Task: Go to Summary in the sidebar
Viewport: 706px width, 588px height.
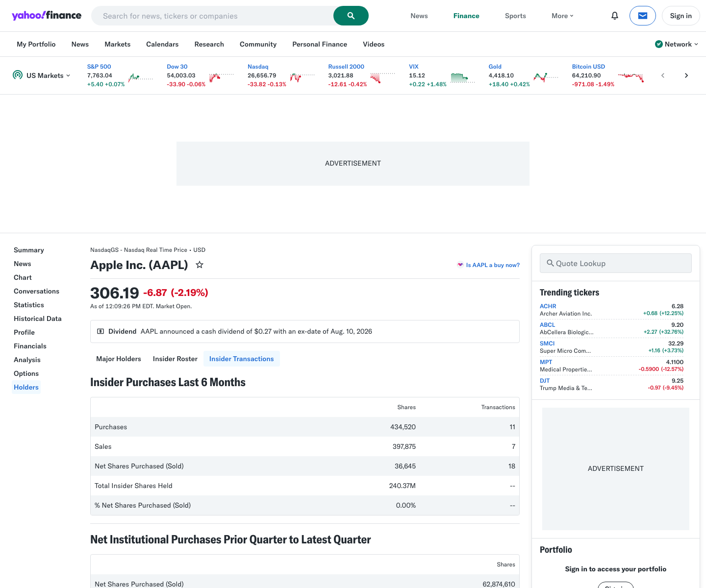Action: pyautogui.click(x=29, y=250)
